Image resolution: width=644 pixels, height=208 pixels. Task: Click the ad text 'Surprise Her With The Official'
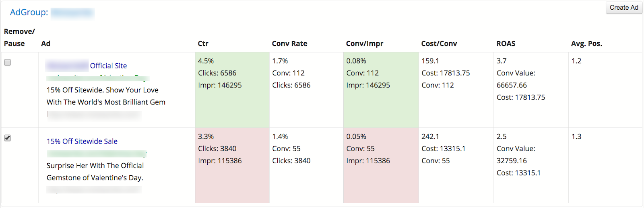[x=95, y=166]
